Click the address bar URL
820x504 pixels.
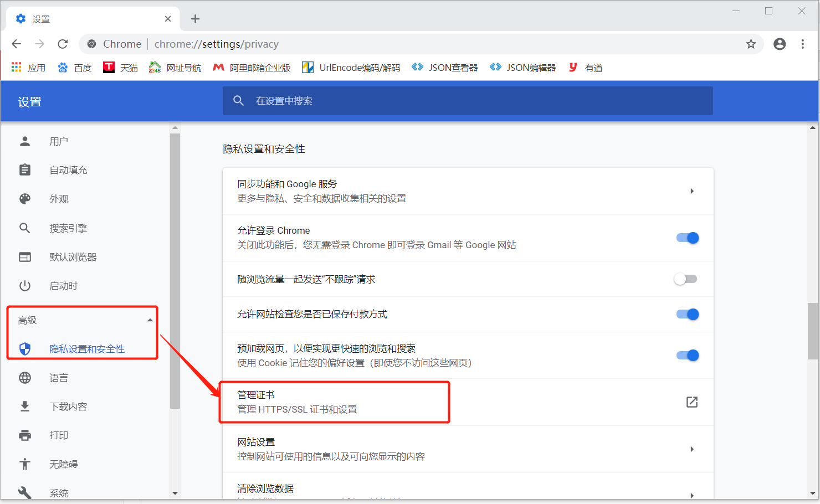coord(217,44)
